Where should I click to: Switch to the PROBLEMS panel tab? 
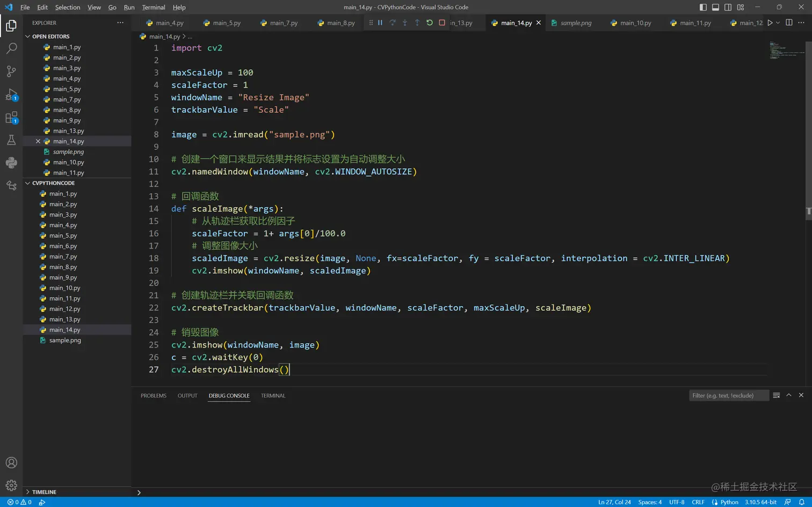pos(154,396)
